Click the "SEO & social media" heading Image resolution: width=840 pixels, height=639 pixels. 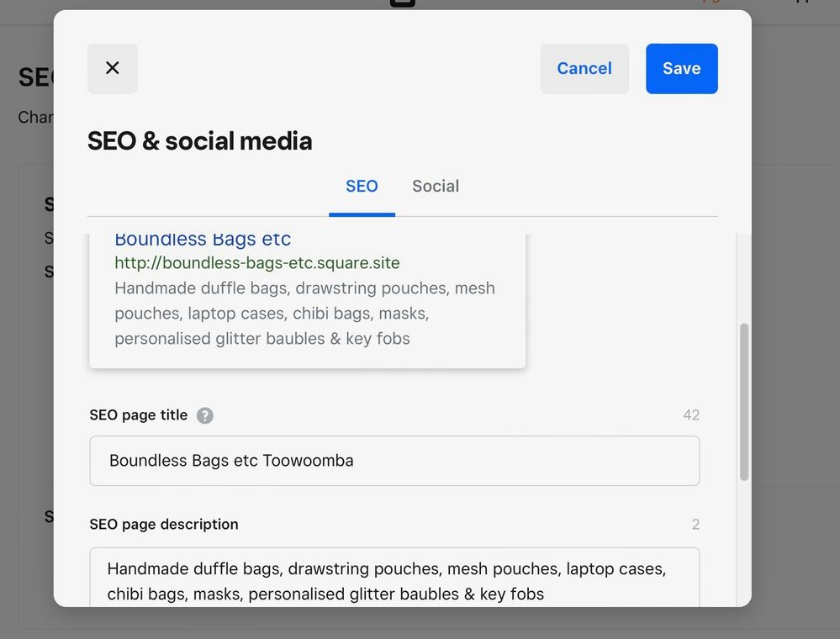pos(199,140)
